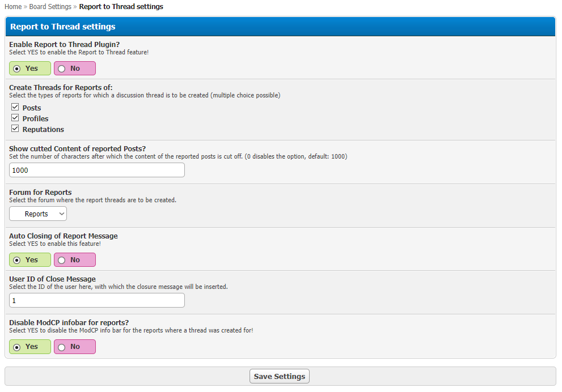The height and width of the screenshot is (392, 562).
Task: Click the Save Settings button
Action: (x=280, y=376)
